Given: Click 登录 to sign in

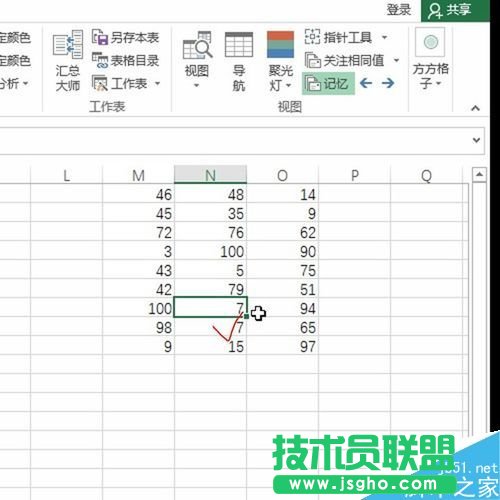Looking at the screenshot, I should 398,10.
